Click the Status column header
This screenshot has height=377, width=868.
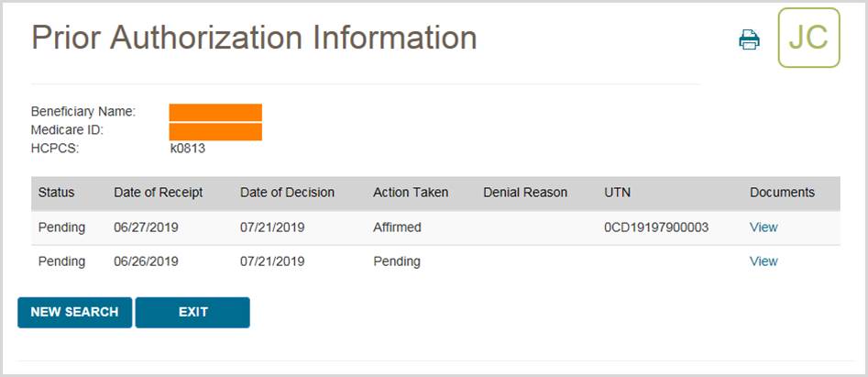[x=56, y=193]
